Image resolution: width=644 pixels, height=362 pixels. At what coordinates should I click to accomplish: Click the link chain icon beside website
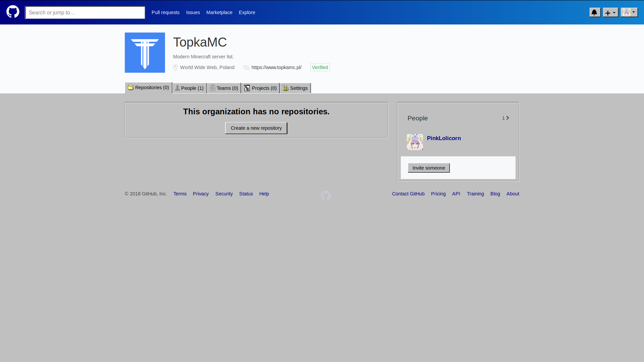[246, 67]
